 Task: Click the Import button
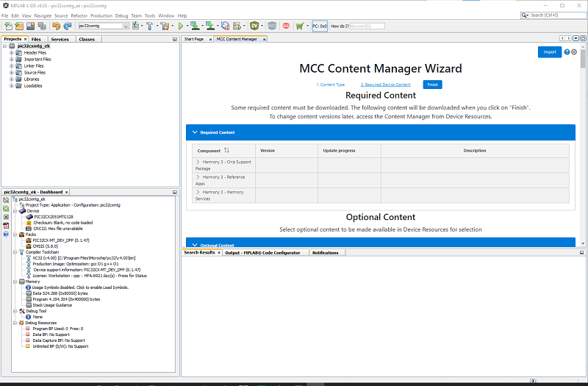coord(549,51)
